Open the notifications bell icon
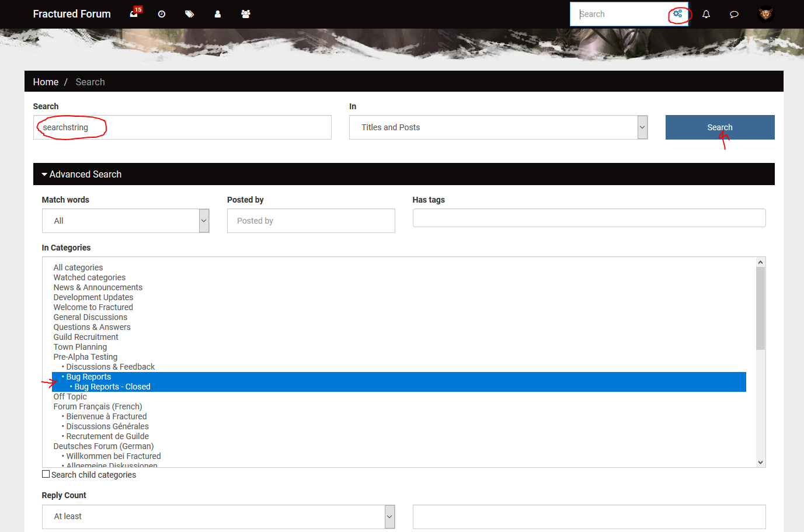The height and width of the screenshot is (532, 804). (706, 14)
